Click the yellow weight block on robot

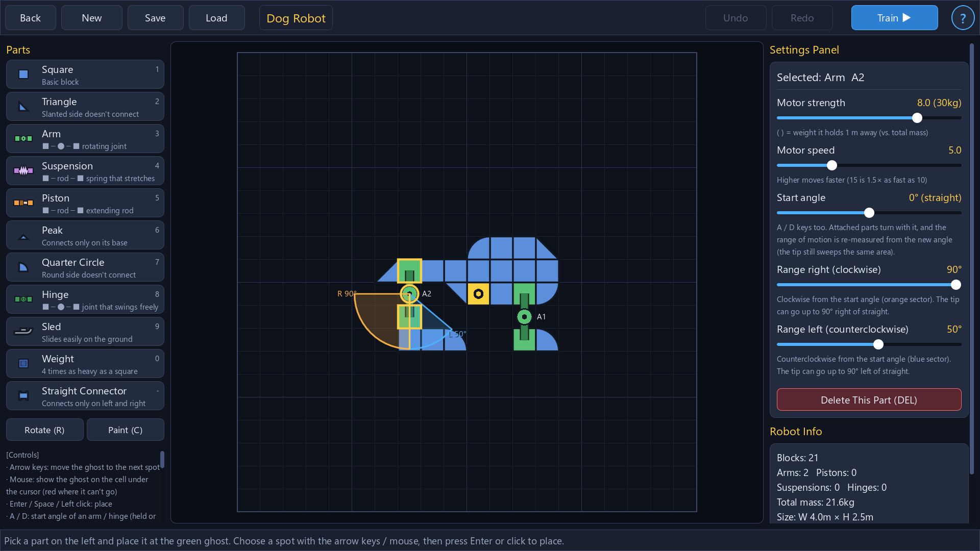[478, 294]
